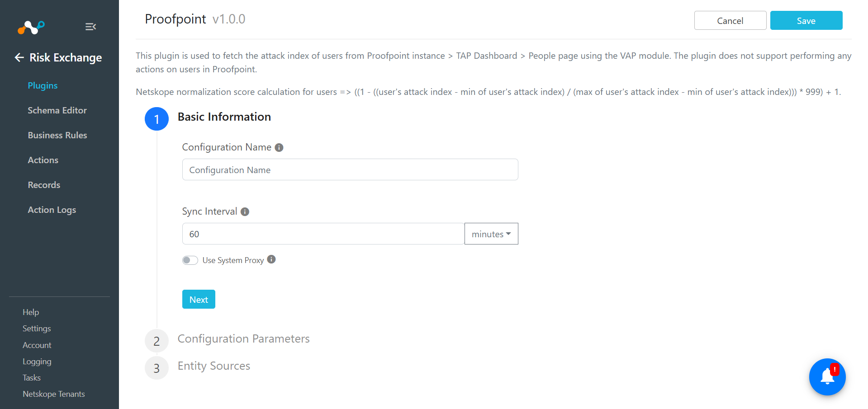The height and width of the screenshot is (409, 868).
Task: Open the minutes unit dropdown
Action: tap(491, 234)
